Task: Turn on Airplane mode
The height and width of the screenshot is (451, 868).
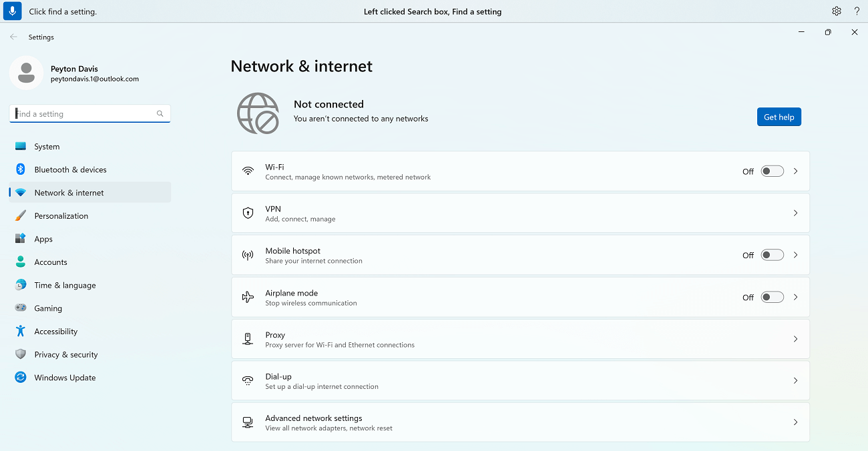Action: 772,297
